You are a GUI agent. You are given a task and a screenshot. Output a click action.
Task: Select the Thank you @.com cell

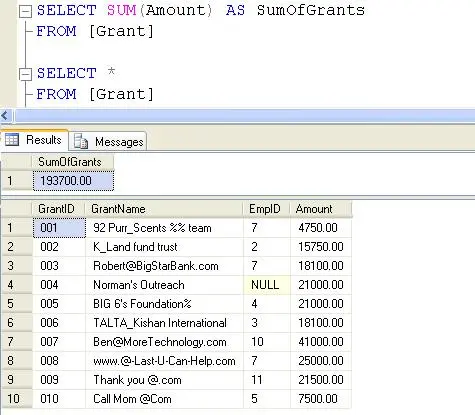(164, 380)
